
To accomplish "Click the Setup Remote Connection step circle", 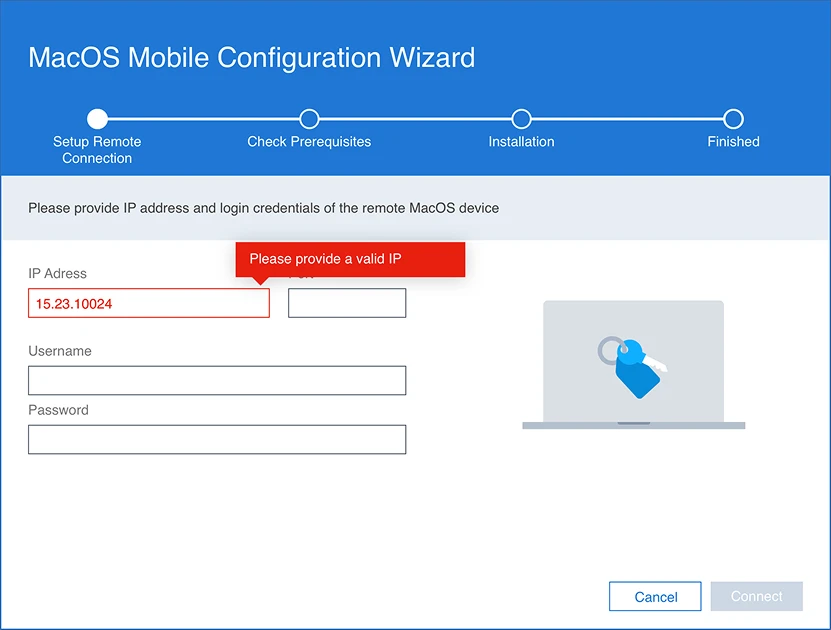I will [97, 119].
